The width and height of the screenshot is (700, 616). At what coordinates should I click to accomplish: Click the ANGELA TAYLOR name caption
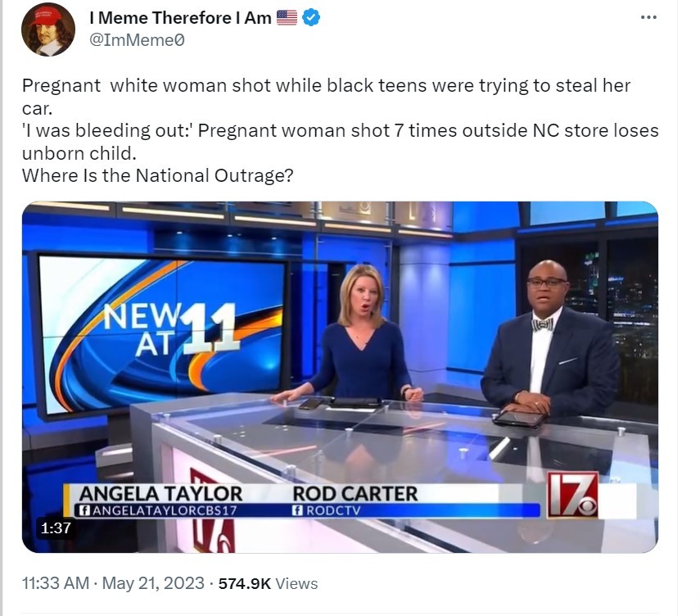[x=160, y=494]
